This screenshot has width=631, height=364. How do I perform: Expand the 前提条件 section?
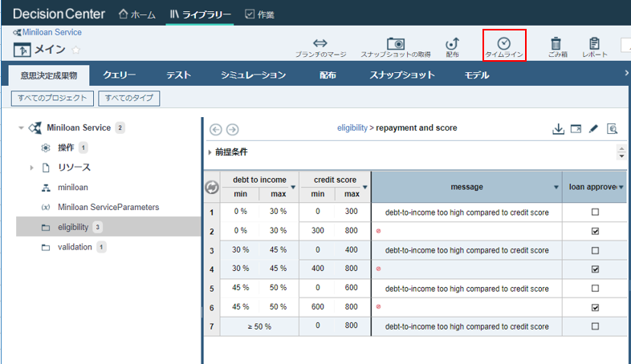click(x=210, y=152)
